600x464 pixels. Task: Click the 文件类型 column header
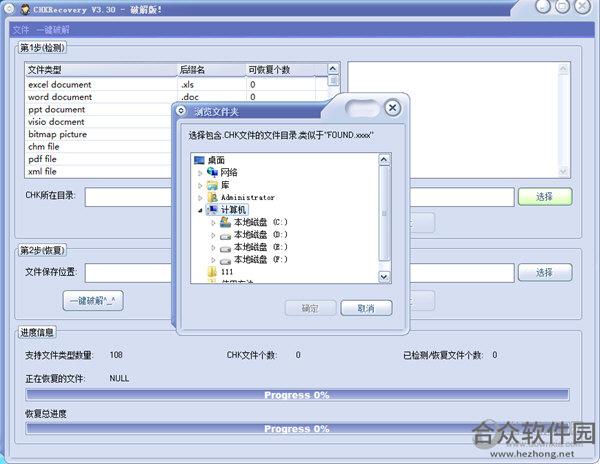[x=101, y=70]
